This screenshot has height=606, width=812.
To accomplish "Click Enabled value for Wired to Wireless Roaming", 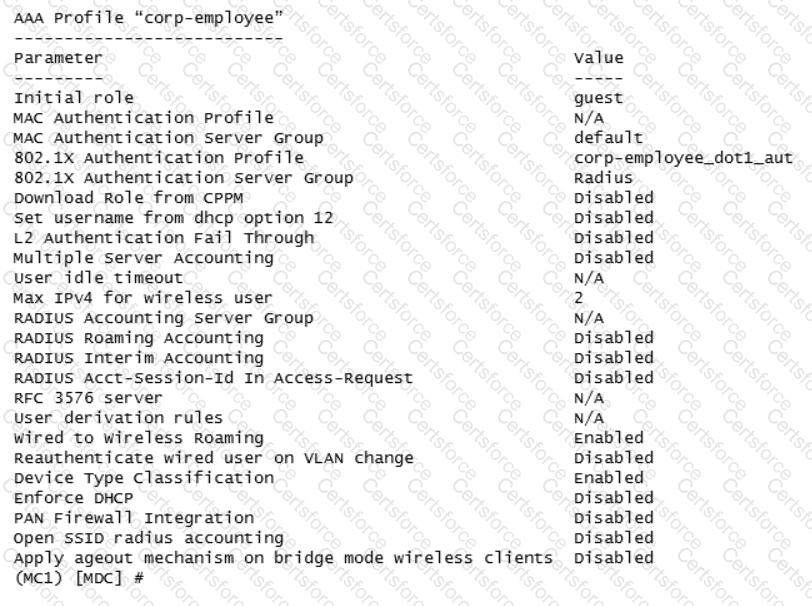I will [608, 438].
